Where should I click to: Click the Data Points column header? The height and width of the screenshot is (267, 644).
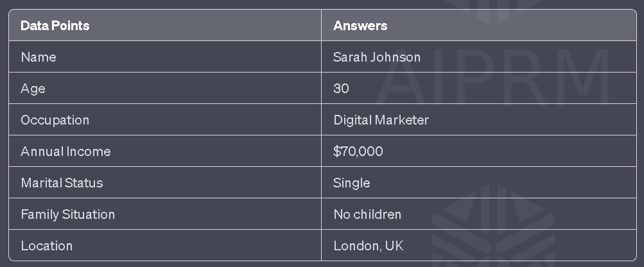(55, 26)
